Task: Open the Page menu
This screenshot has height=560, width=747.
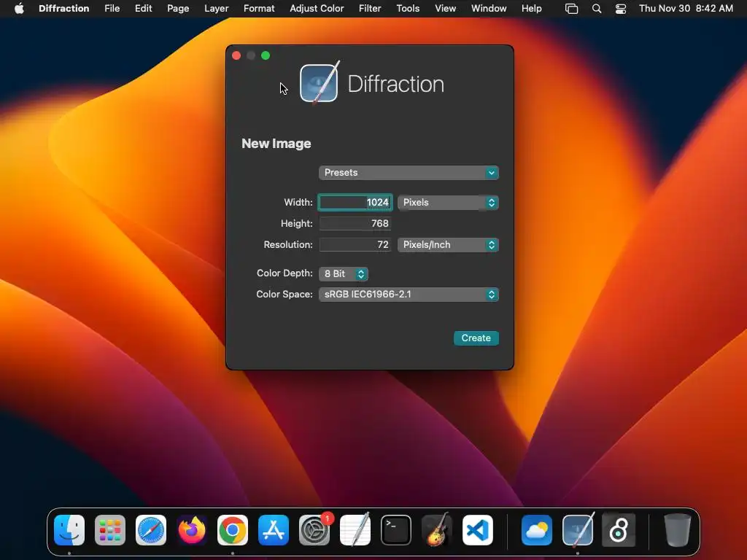Action: pos(178,9)
